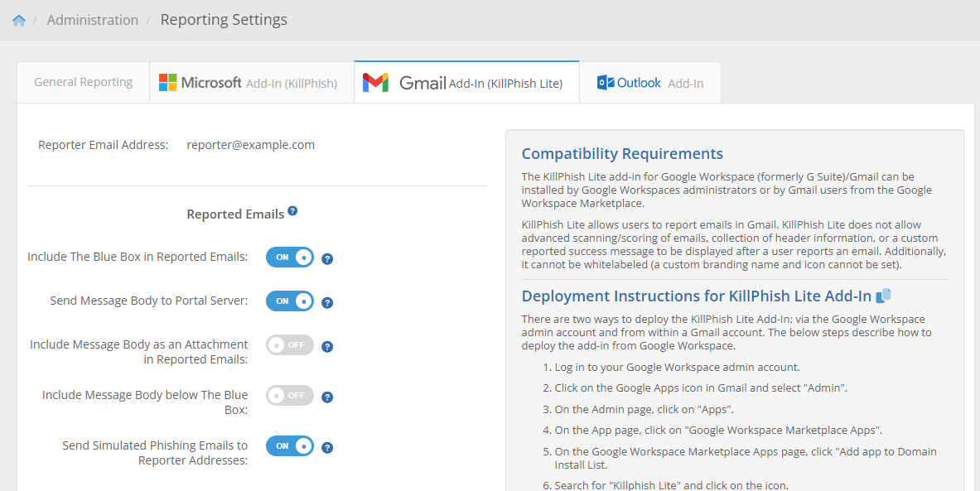Switch to the General Reporting tab
This screenshot has width=980, height=491.
coord(83,81)
